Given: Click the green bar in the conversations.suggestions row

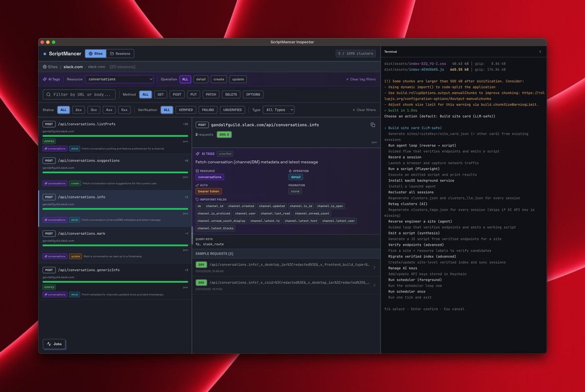Looking at the screenshot, I should (x=115, y=172).
